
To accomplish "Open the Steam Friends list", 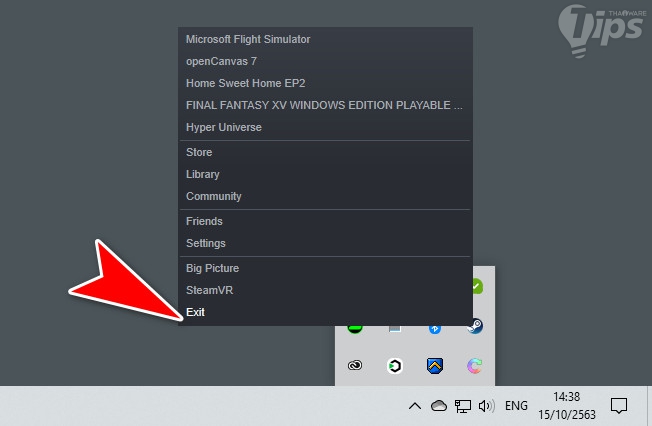I will (x=325, y=221).
